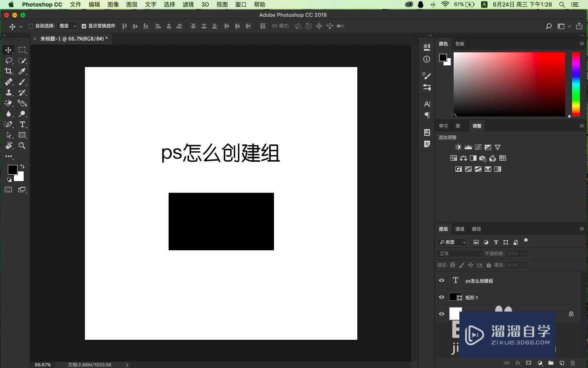This screenshot has height=368, width=588.
Task: Select the History Brush tool
Action: [22, 92]
